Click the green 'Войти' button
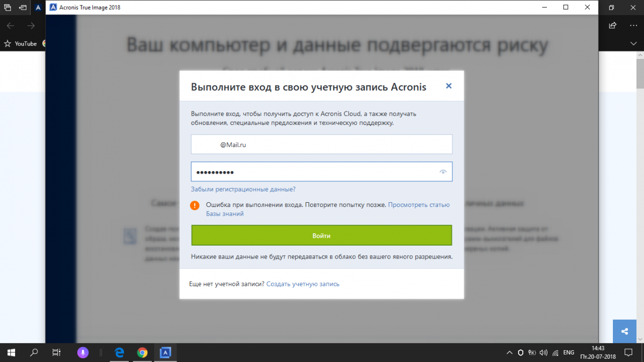The image size is (644, 362). [x=321, y=235]
